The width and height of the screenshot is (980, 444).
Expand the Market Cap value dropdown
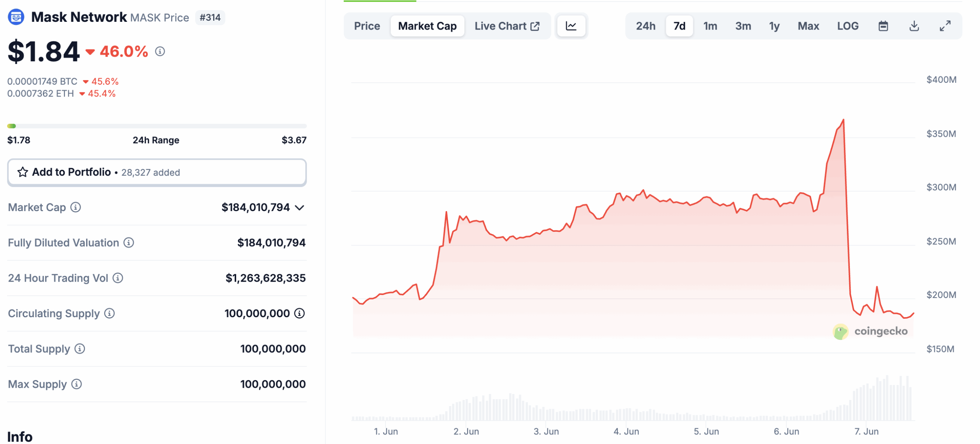click(x=300, y=207)
